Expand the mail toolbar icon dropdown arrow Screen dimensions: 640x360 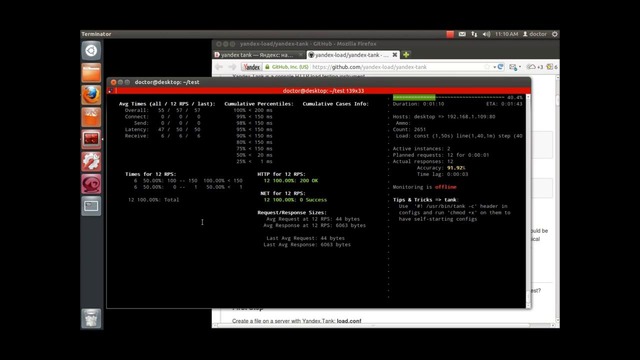click(520, 67)
